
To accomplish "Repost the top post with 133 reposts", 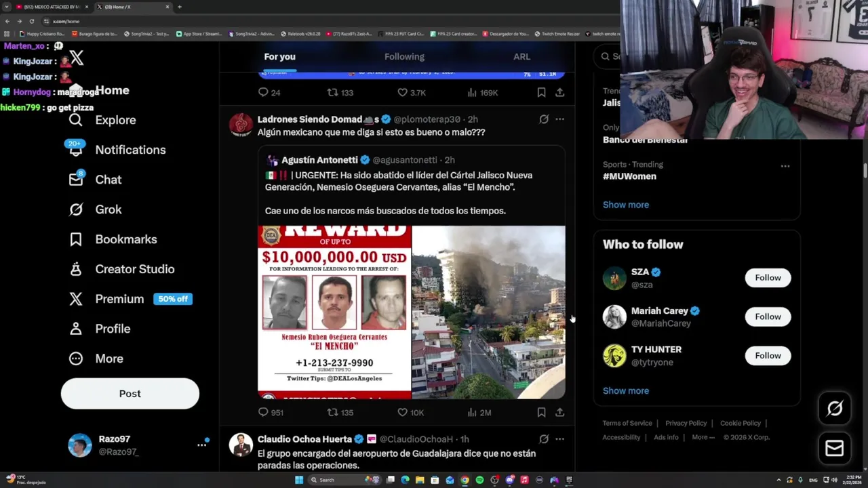I will (x=340, y=92).
